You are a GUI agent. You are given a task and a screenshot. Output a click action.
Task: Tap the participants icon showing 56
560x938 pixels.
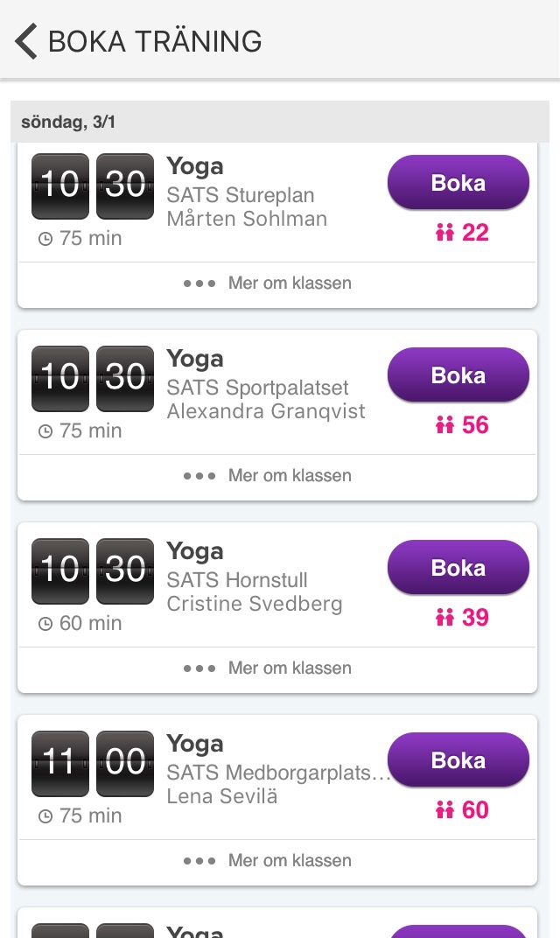pos(444,425)
